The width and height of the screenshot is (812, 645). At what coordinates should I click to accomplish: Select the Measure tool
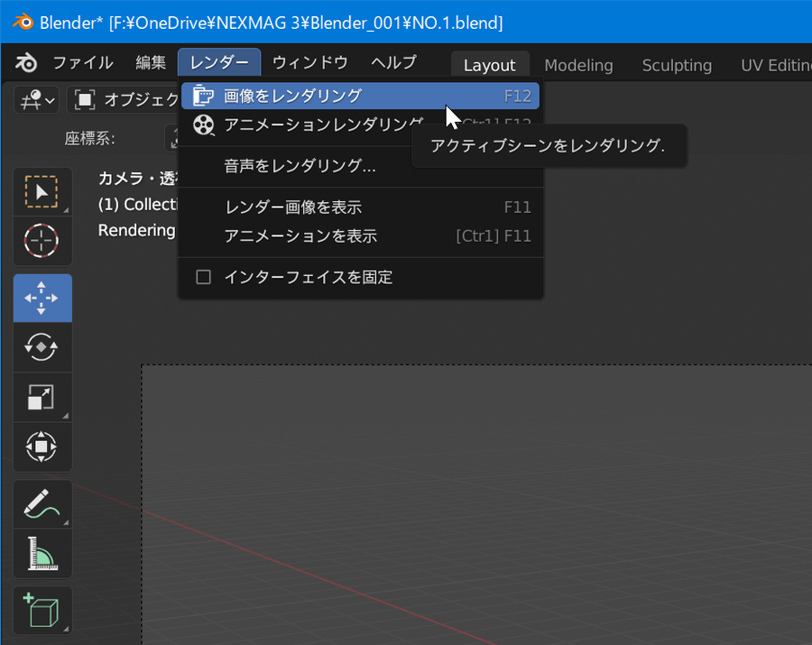click(x=42, y=553)
